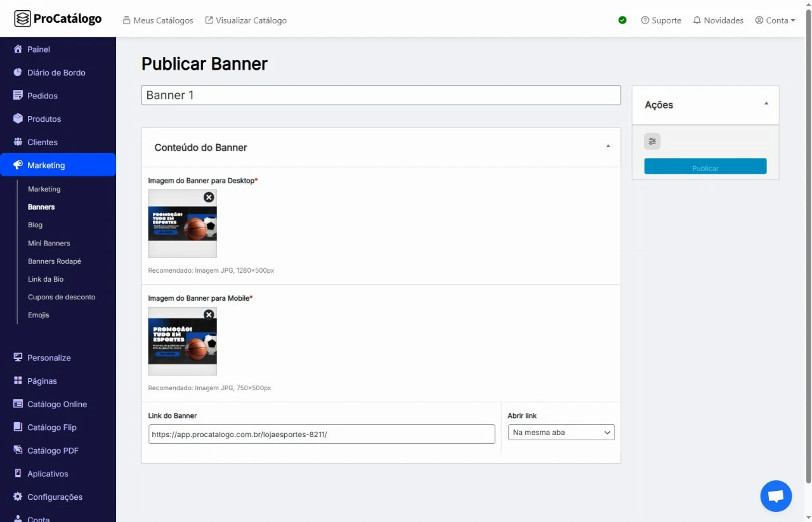This screenshot has width=812, height=522.
Task: Click the Link do Banner field
Action: click(x=321, y=434)
